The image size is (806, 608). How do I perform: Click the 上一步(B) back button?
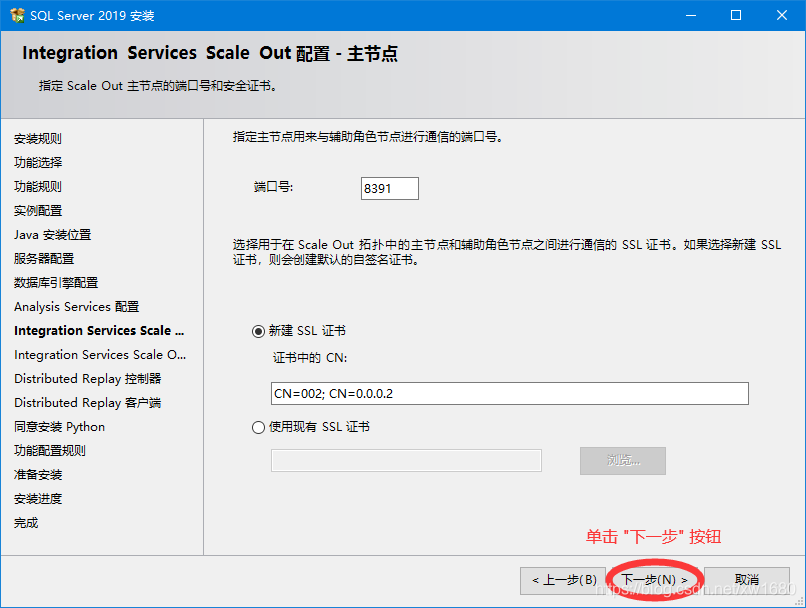pos(564,580)
